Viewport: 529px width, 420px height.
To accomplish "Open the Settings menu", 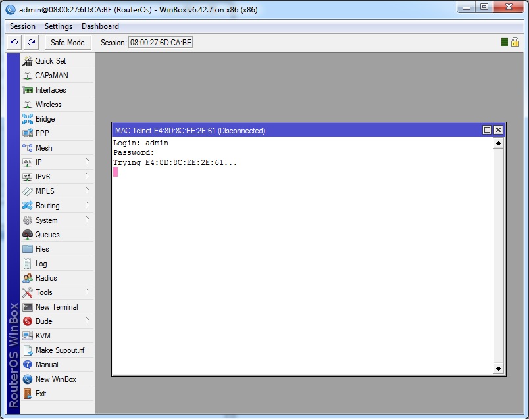I will click(59, 26).
